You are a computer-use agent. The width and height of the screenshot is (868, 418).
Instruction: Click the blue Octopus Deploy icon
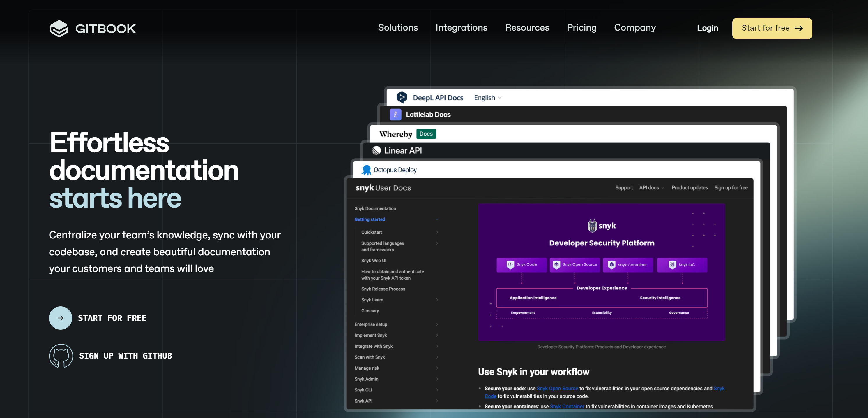[x=366, y=170]
